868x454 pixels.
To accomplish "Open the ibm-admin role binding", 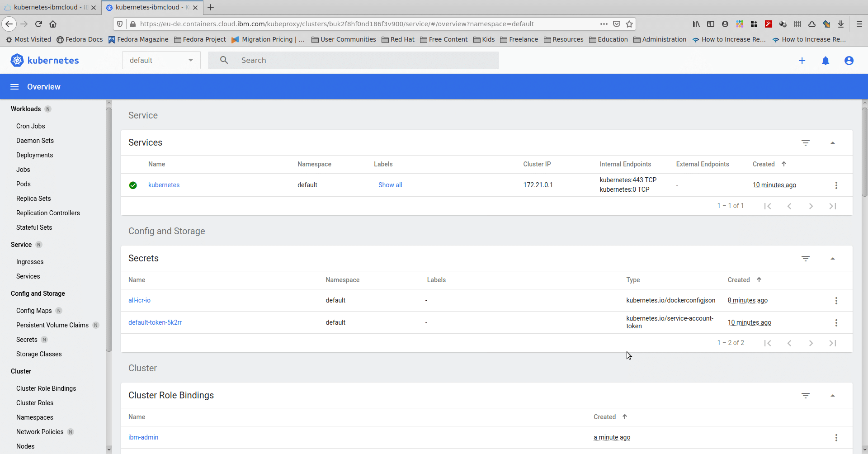I will 143,437.
